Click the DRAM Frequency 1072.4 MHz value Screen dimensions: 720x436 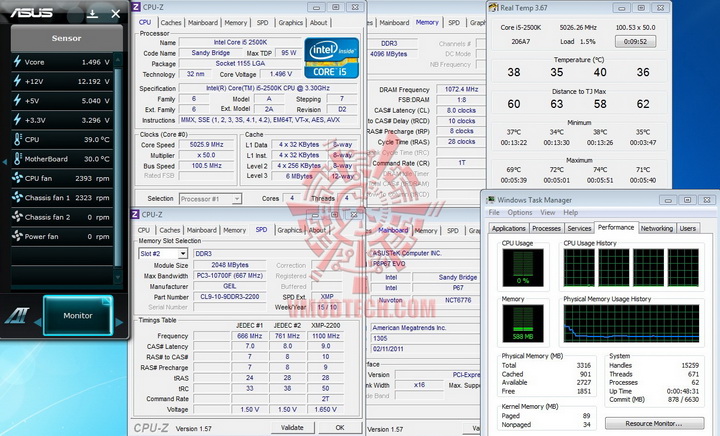(x=461, y=89)
